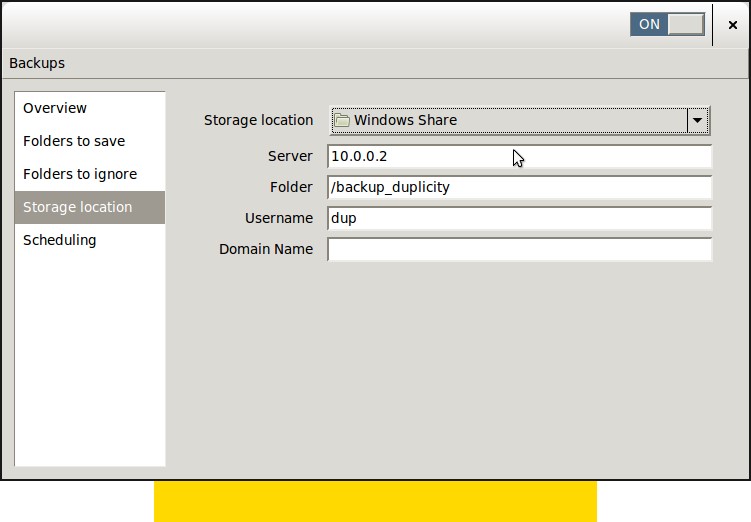The width and height of the screenshot is (751, 522).
Task: Go to Folders to save
Action: [x=74, y=141]
